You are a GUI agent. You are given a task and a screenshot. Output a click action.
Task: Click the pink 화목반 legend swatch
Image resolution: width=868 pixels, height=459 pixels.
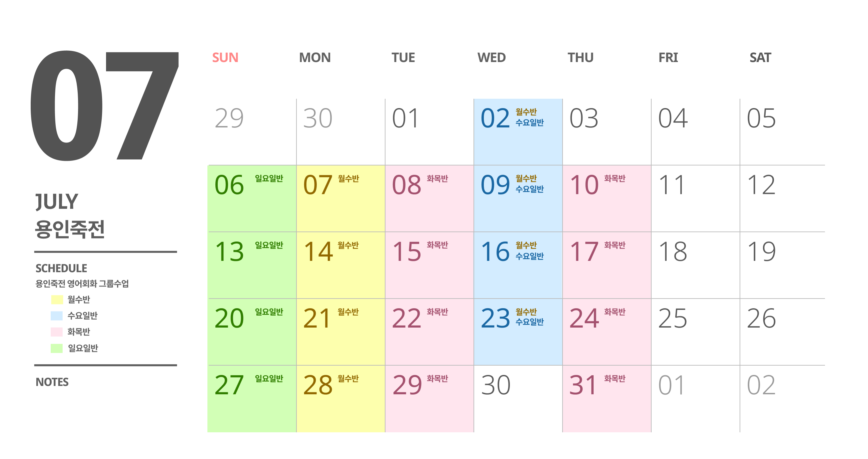[x=57, y=332]
